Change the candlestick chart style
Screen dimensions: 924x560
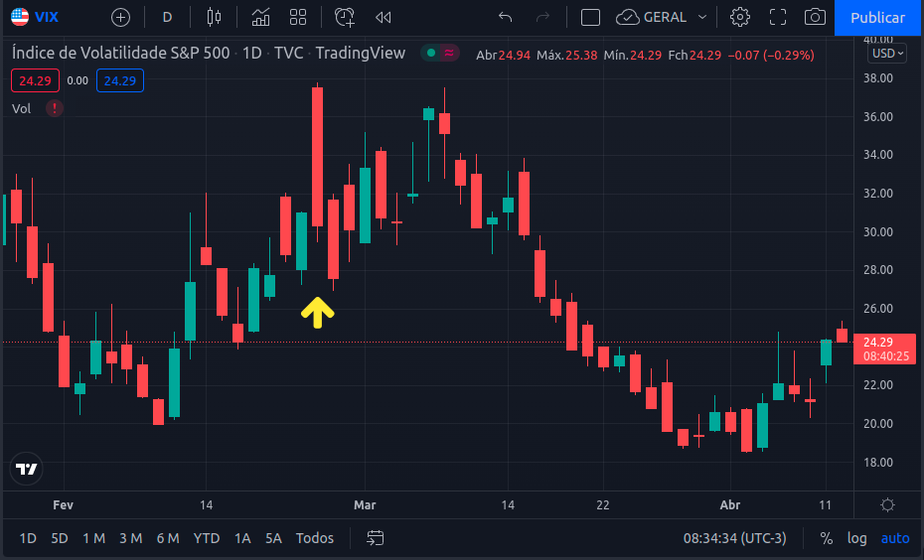pos(214,18)
